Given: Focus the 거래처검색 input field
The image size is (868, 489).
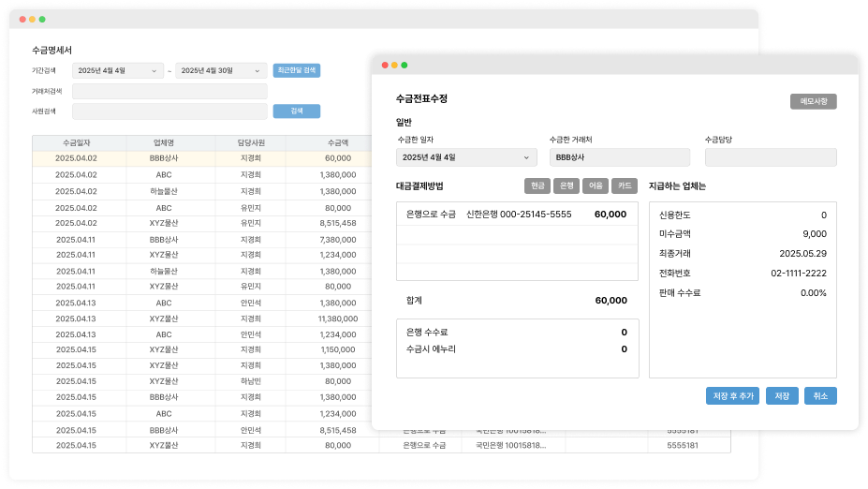Looking at the screenshot, I should (x=169, y=92).
